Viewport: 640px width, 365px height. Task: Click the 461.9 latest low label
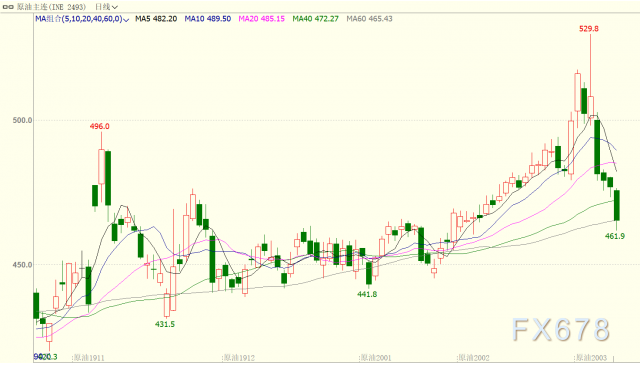point(615,236)
